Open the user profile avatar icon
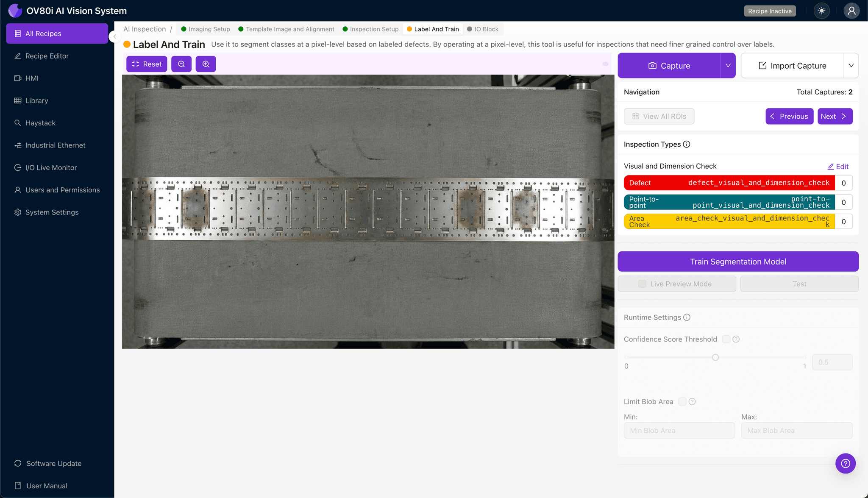The width and height of the screenshot is (868, 498). [x=851, y=11]
